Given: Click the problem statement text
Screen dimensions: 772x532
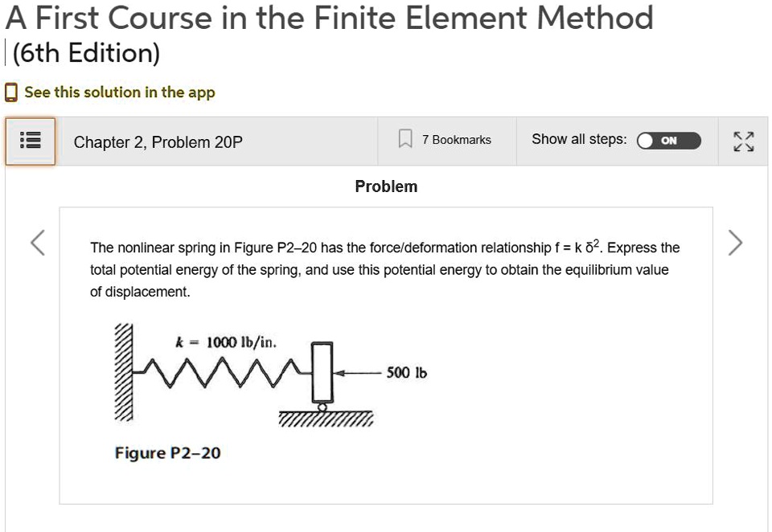Looking at the screenshot, I should [x=384, y=269].
